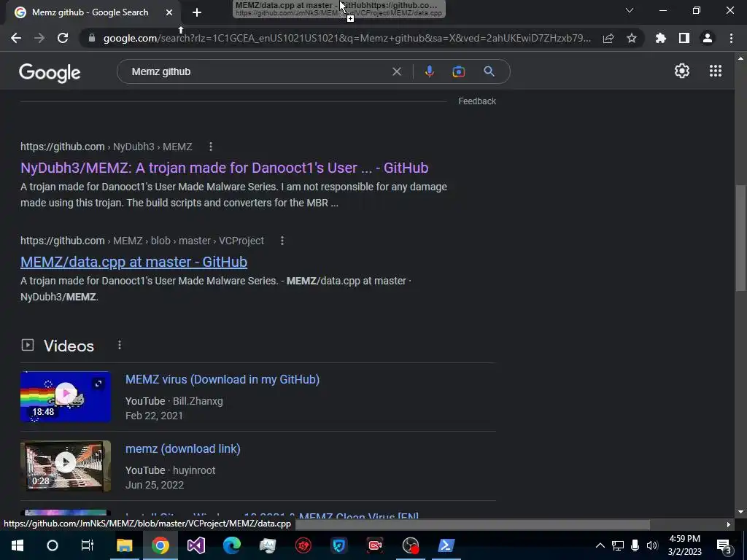Reload the current page

(x=63, y=38)
